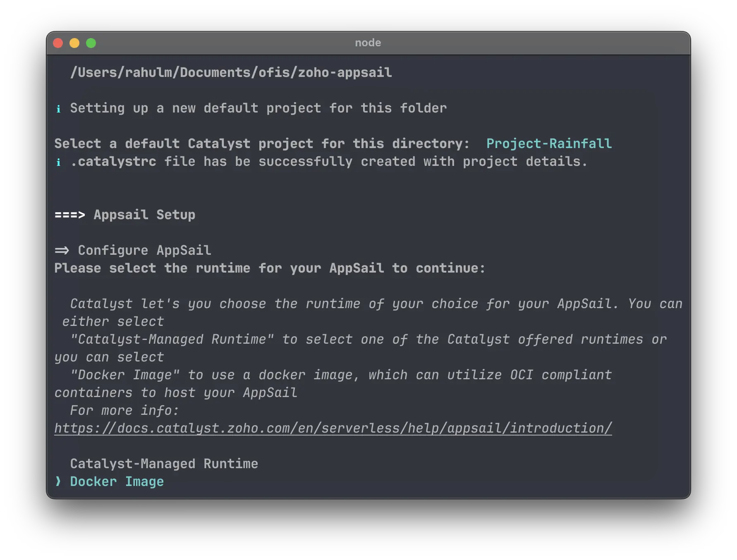Click the ⇒ arrow beside Configure AppSail
This screenshot has width=737, height=560.
tap(62, 250)
